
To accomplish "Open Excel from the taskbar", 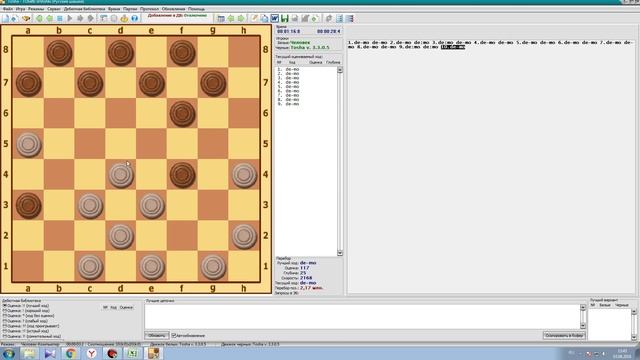I will click(133, 353).
